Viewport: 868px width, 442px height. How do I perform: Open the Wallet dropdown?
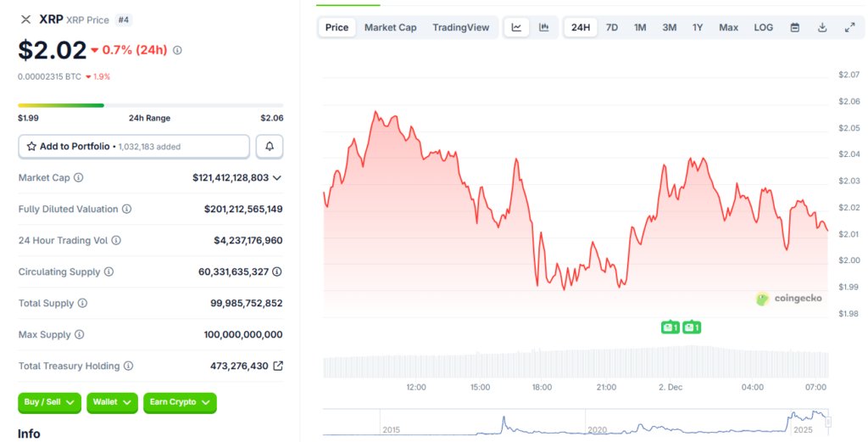click(112, 402)
